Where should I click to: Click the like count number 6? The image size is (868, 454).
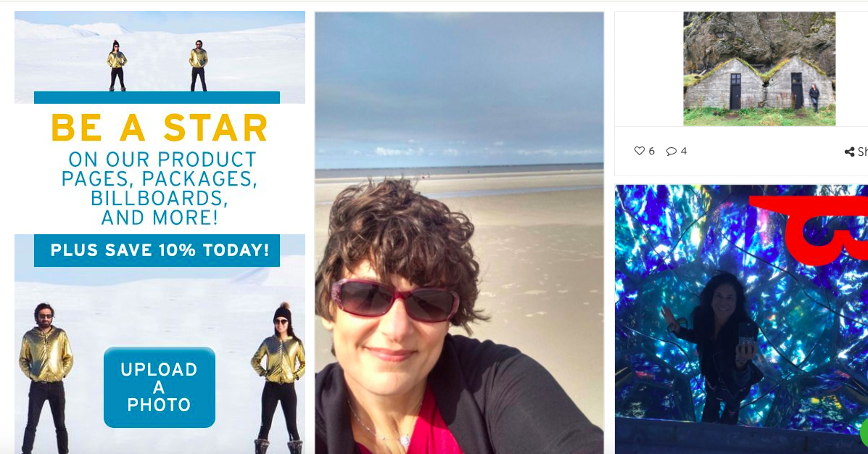[x=652, y=151]
